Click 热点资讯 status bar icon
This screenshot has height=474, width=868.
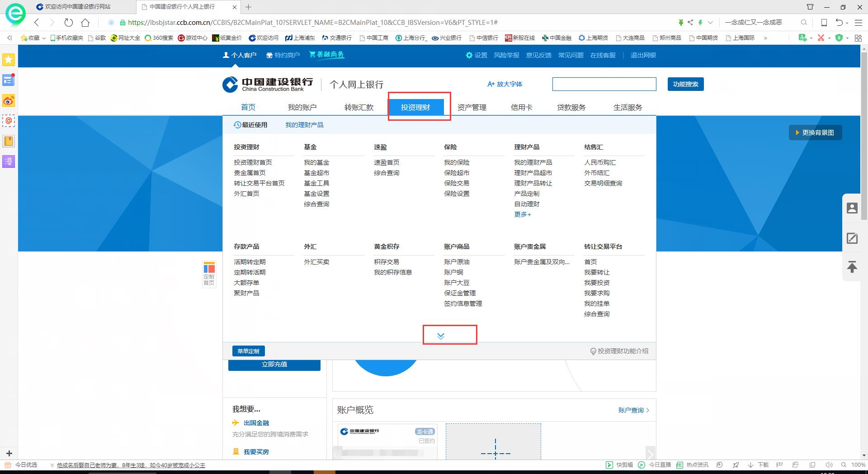point(692,465)
